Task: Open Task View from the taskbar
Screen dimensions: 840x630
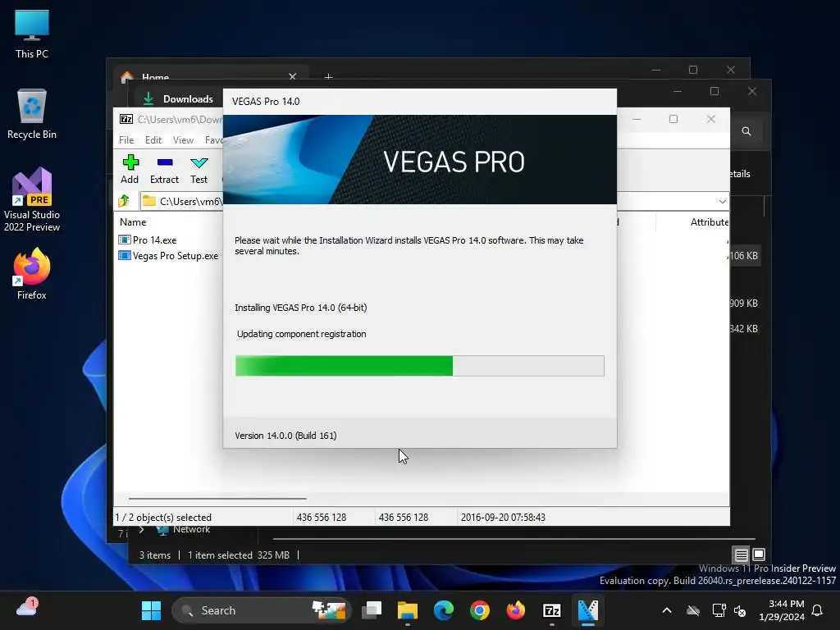Action: [x=372, y=610]
